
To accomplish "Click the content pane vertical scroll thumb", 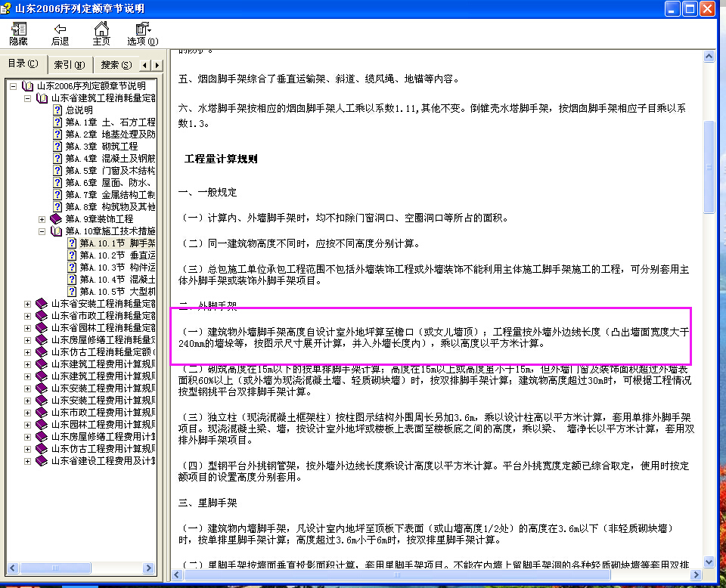I will pos(709,167).
